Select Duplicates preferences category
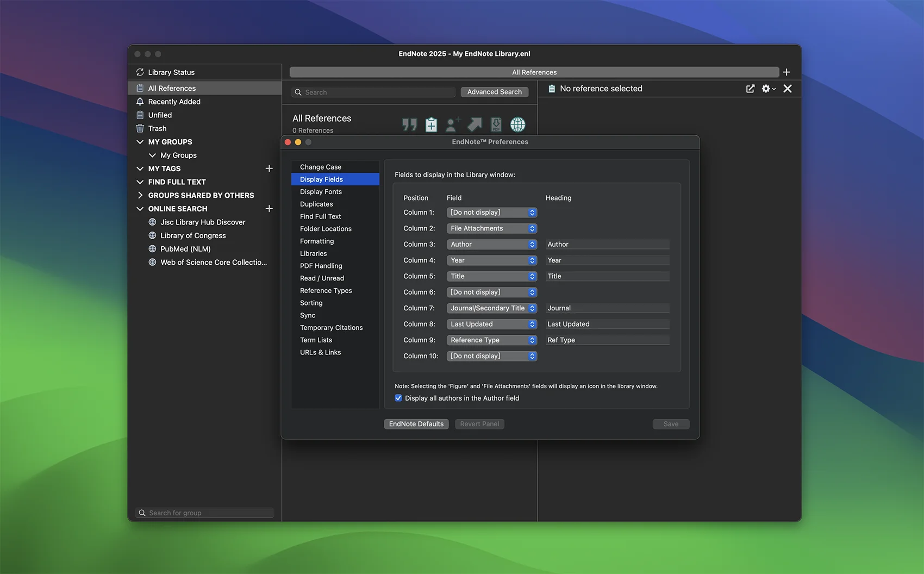The width and height of the screenshot is (924, 574). (x=335, y=204)
